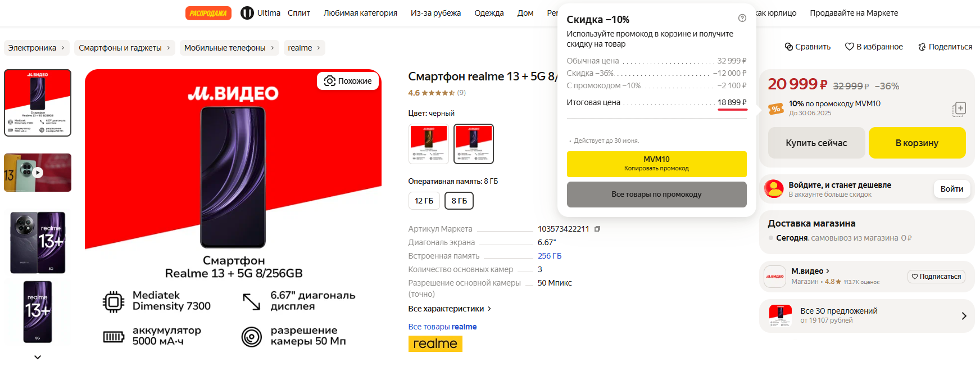Open the Ultima logo icon in top bar

[247, 13]
